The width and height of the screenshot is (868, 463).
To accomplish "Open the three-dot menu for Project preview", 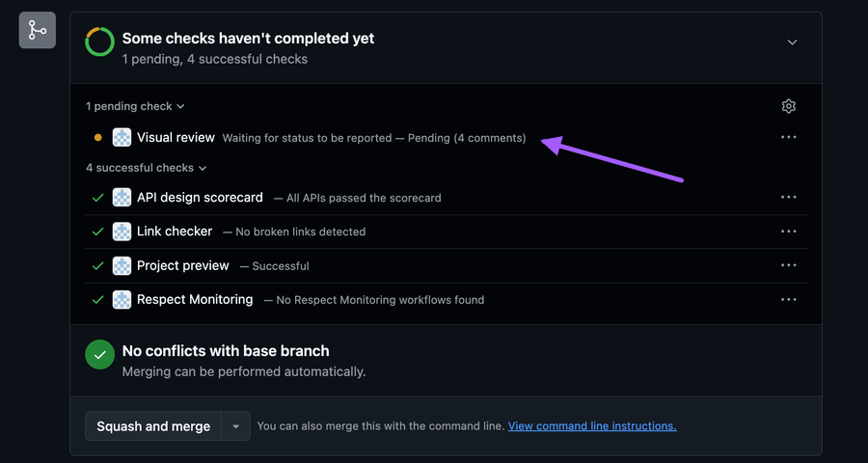I will point(788,265).
